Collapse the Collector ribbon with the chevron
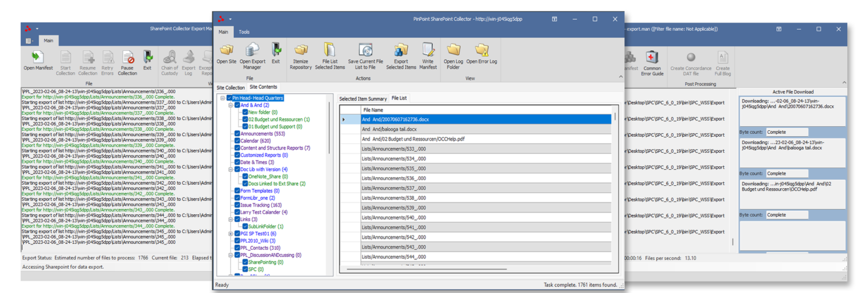 coord(620,76)
